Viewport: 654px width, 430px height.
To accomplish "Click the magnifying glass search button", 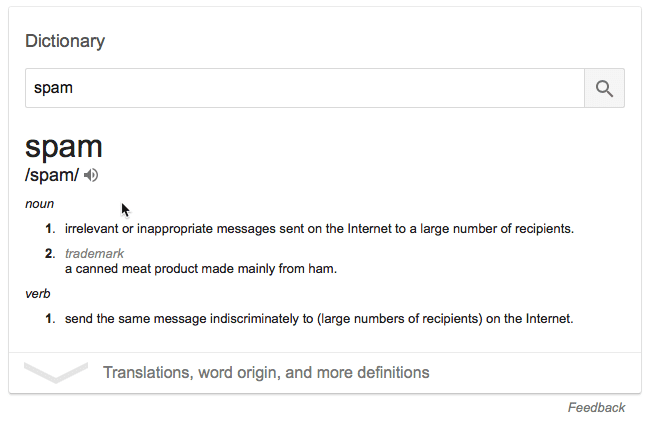I will [x=604, y=88].
